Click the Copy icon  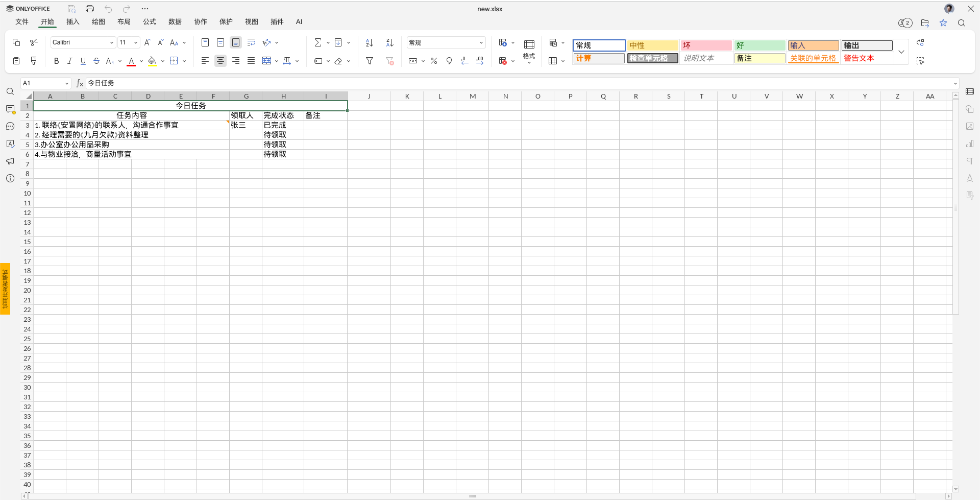tap(16, 42)
